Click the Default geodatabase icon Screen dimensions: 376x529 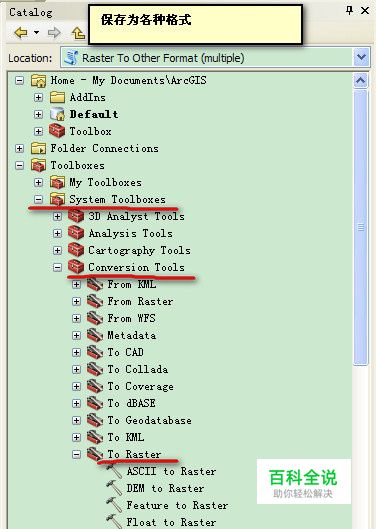57,114
